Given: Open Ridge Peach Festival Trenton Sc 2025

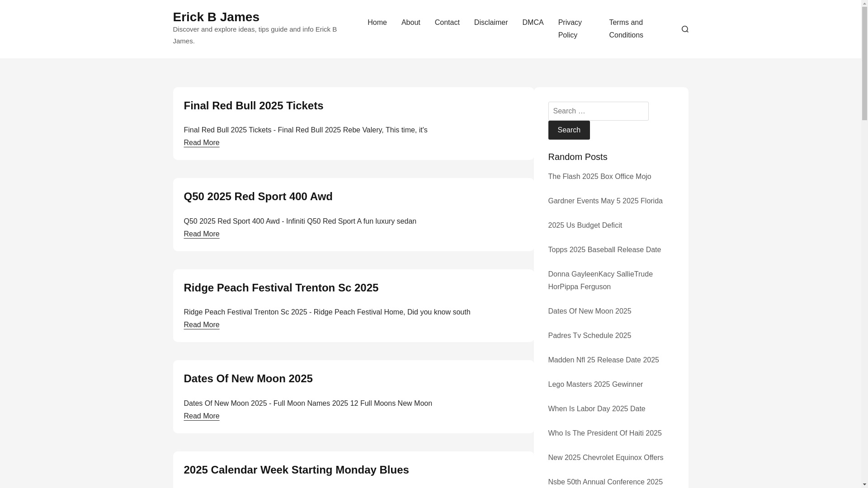Looking at the screenshot, I should 281,288.
